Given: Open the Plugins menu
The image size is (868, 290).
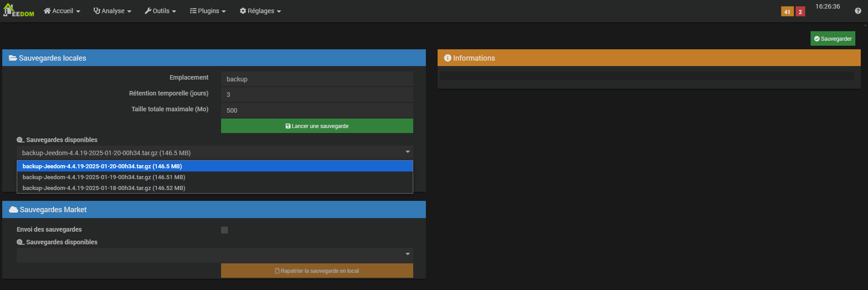Looking at the screenshot, I should (x=208, y=11).
